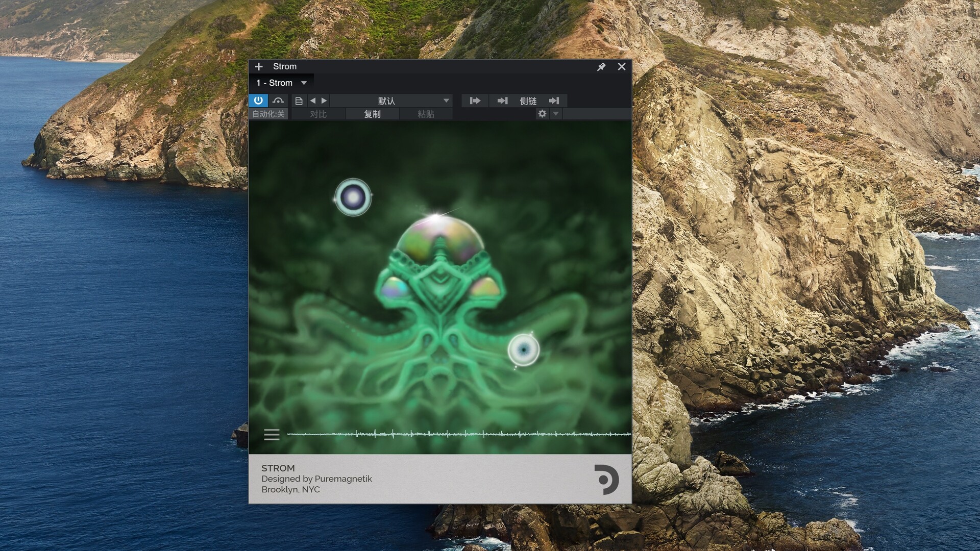Click the 复制 copy button

[x=372, y=114]
